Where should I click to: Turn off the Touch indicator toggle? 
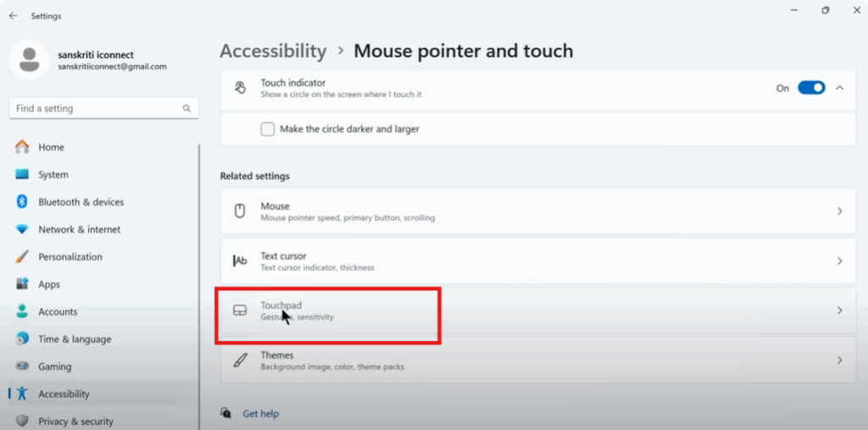[x=811, y=88]
